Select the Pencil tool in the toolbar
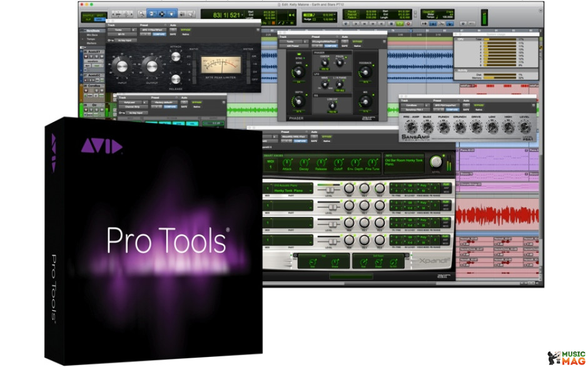 click(191, 14)
